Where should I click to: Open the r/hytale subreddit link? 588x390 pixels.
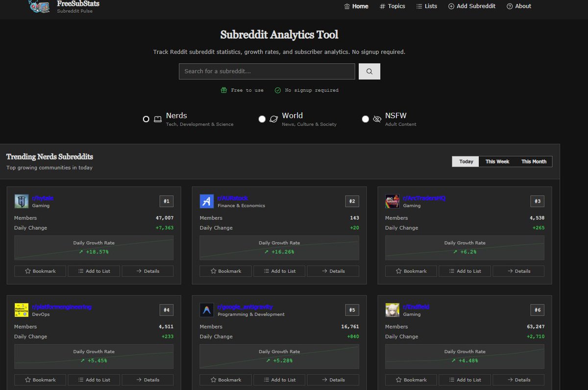tap(43, 198)
